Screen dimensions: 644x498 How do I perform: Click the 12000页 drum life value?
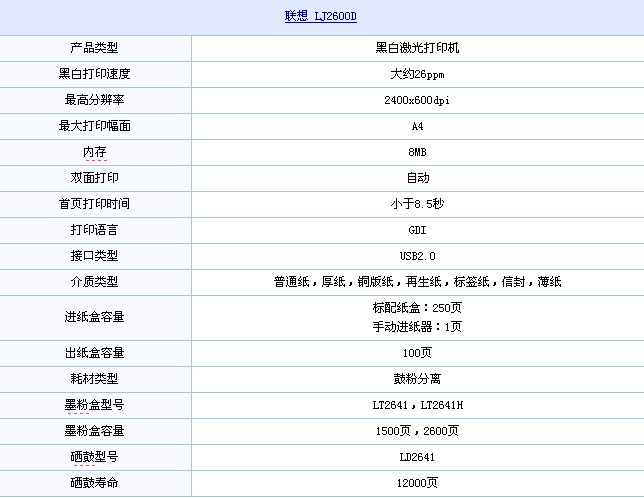click(417, 483)
